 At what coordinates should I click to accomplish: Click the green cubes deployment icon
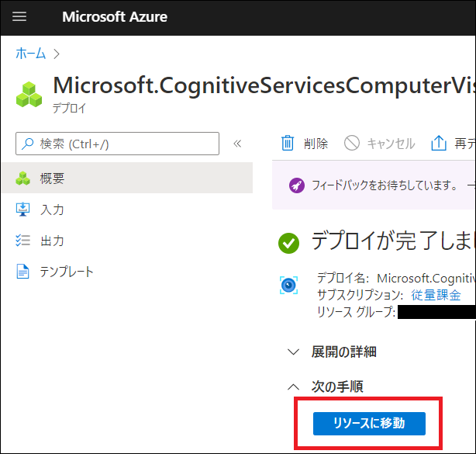(x=29, y=95)
